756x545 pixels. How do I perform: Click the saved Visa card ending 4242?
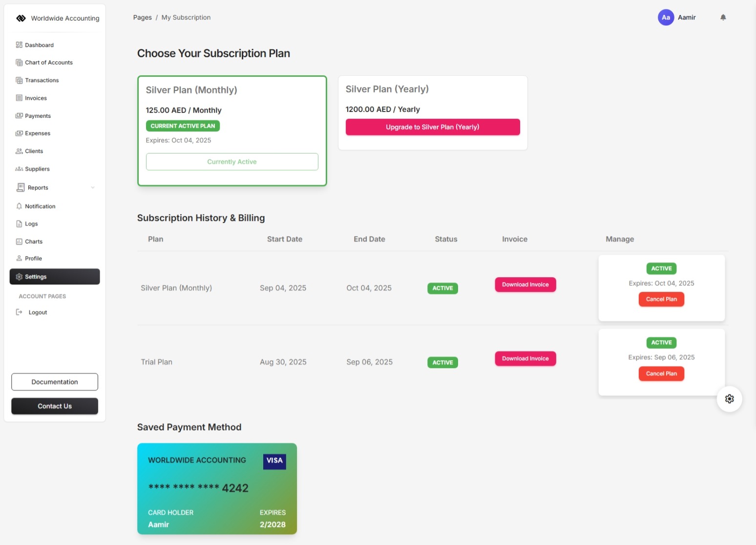pos(217,489)
